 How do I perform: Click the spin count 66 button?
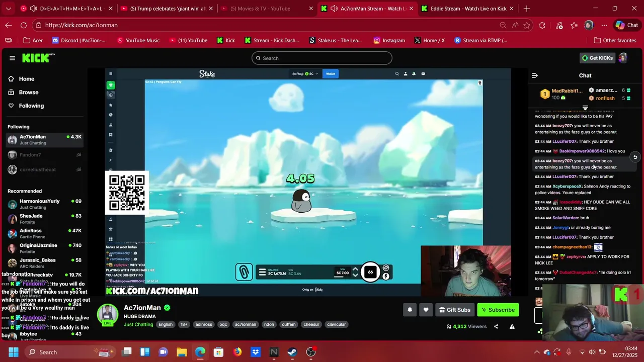(370, 272)
